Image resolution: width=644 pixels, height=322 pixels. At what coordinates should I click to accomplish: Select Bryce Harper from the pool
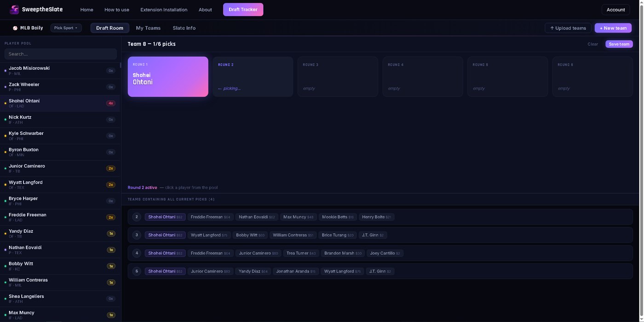click(60, 201)
